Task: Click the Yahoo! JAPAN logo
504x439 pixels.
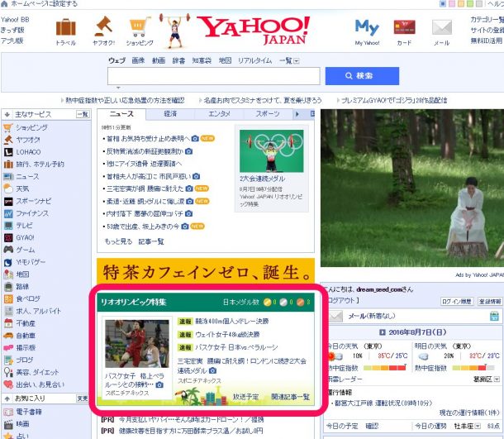Action: pyautogui.click(x=253, y=31)
